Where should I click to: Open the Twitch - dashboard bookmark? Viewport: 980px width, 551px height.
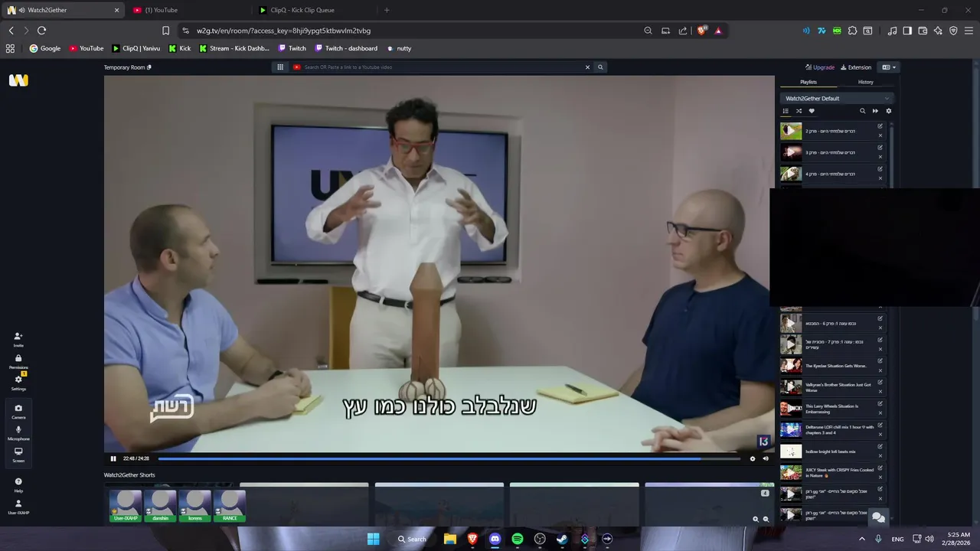coord(345,48)
